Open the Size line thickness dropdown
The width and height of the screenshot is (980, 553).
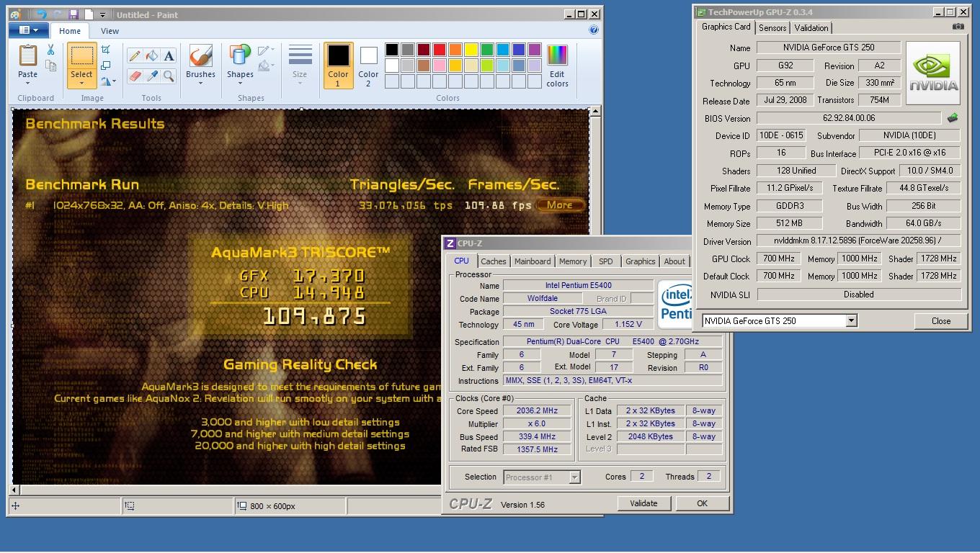[x=300, y=65]
